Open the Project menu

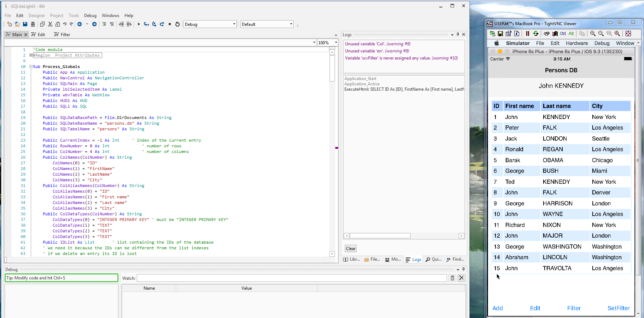point(57,16)
